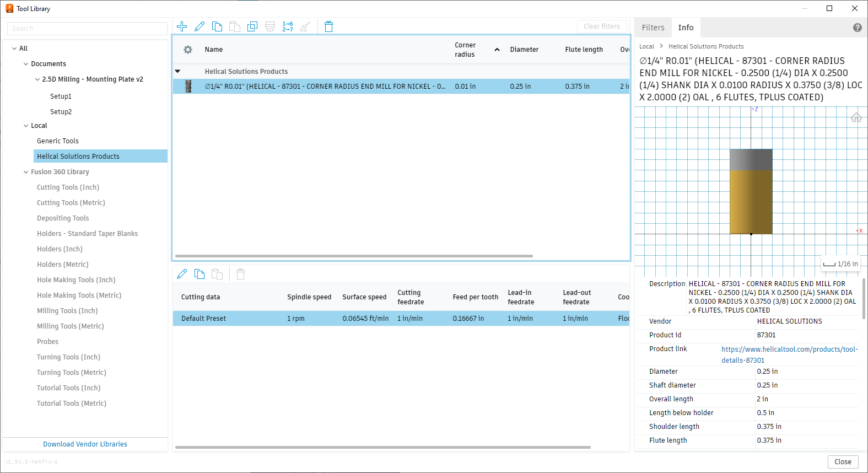Screen dimensions: 868x473
Task: Select the Info tab
Action: click(686, 28)
